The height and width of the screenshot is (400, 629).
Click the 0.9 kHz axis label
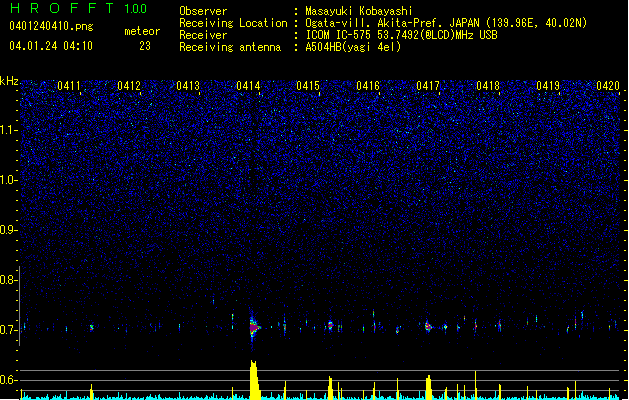8,230
